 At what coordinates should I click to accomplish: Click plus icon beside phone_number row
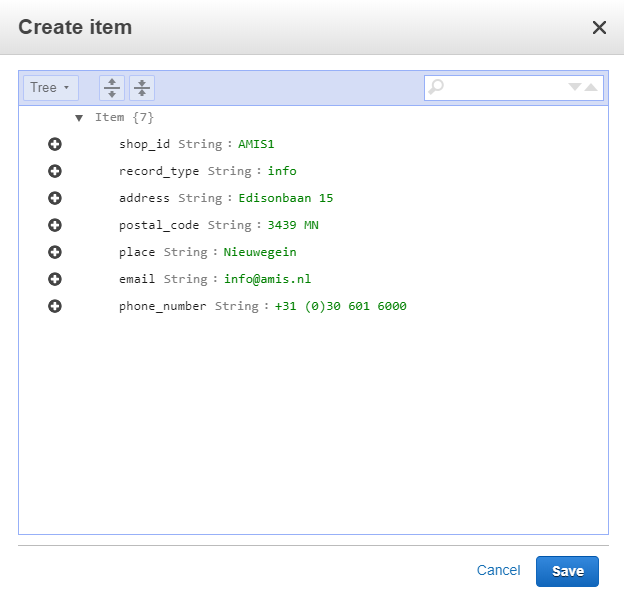click(x=55, y=306)
